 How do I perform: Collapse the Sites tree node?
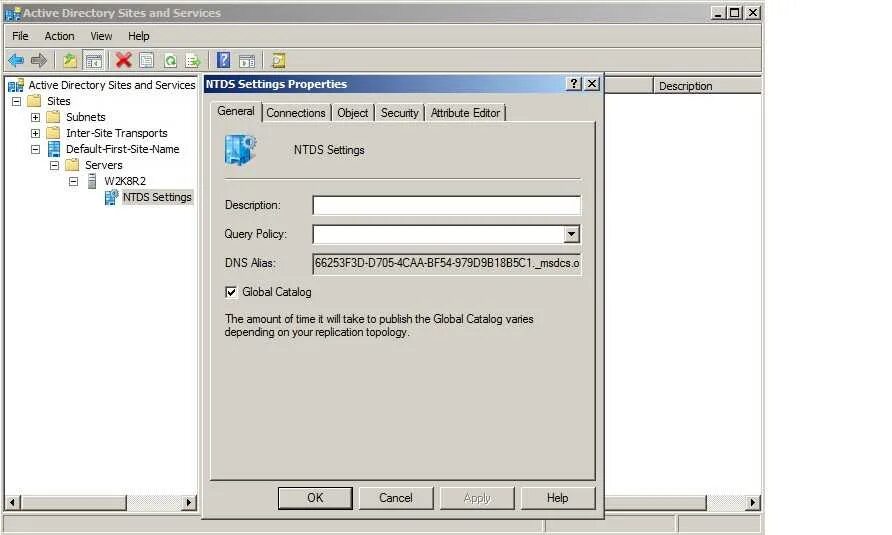click(x=16, y=101)
